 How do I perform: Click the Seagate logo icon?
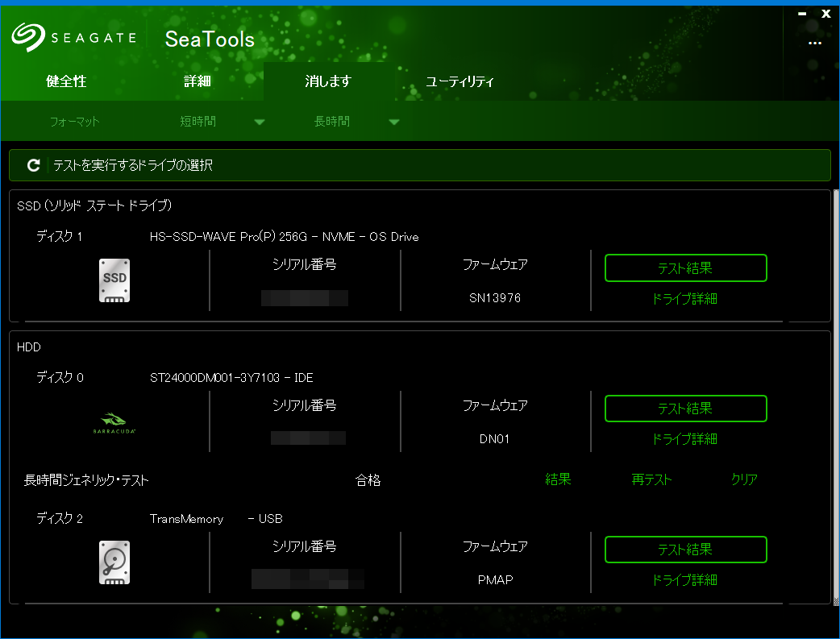[27, 36]
